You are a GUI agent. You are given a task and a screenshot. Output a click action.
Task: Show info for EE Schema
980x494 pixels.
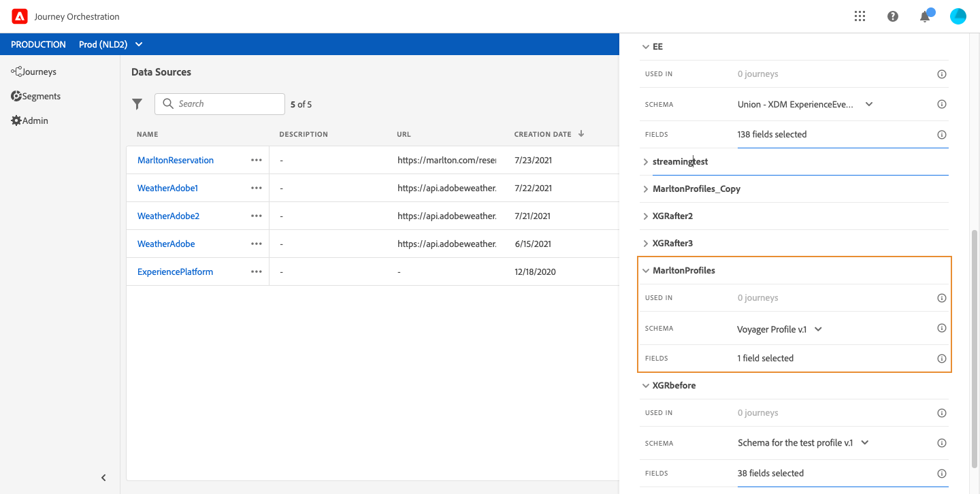[942, 104]
